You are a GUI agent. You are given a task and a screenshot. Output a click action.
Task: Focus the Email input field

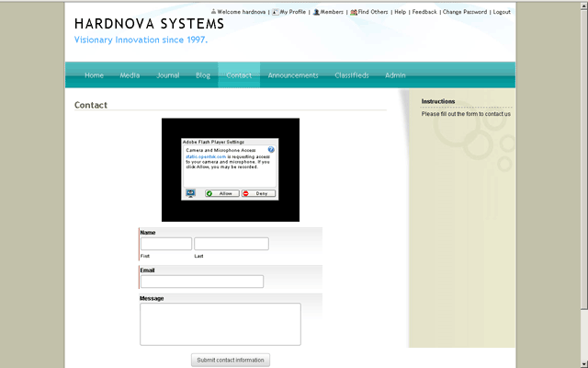(x=201, y=282)
